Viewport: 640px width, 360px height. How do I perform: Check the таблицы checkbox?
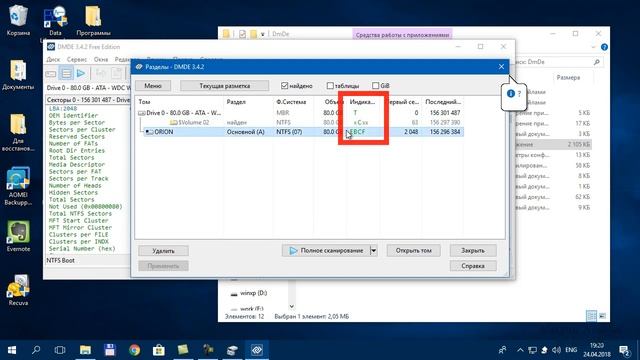click(330, 86)
